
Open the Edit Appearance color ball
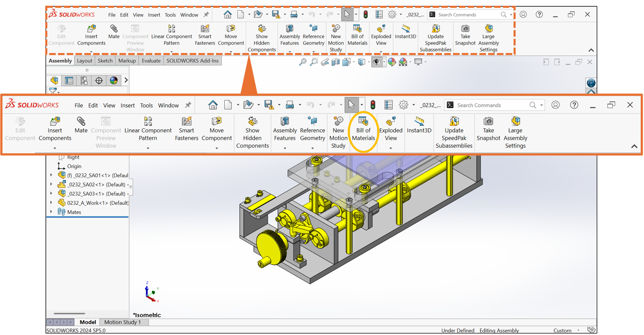pos(392,62)
